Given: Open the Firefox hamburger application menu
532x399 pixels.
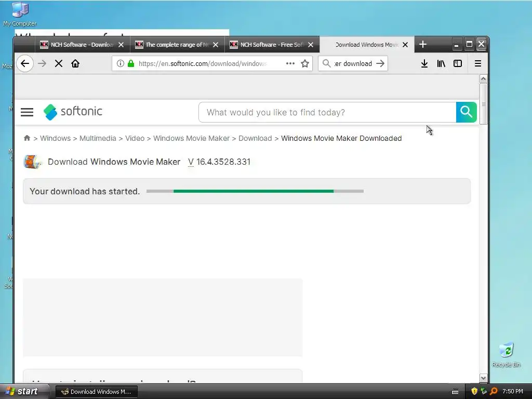Looking at the screenshot, I should coord(478,63).
